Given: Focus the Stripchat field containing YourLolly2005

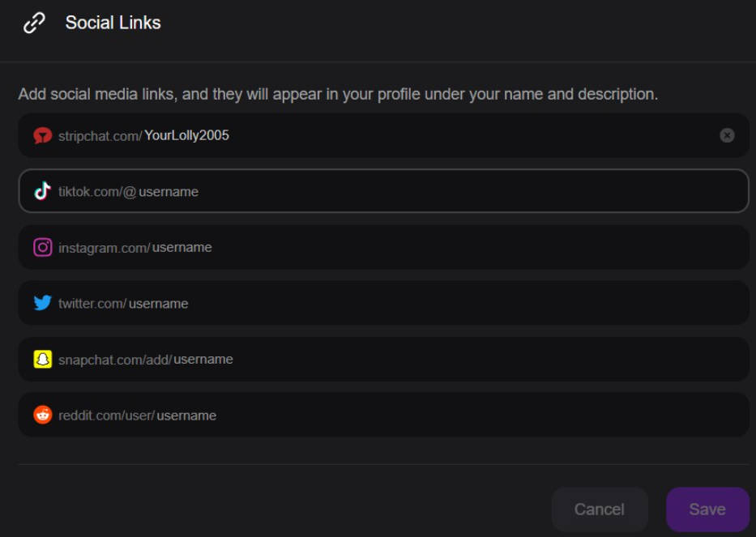Looking at the screenshot, I should coord(405,135).
